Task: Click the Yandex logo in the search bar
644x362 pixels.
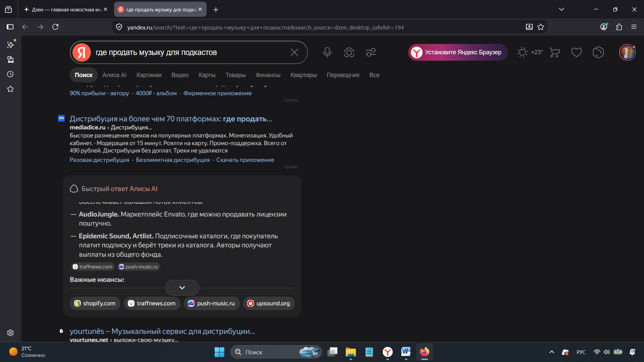Action: coord(82,52)
